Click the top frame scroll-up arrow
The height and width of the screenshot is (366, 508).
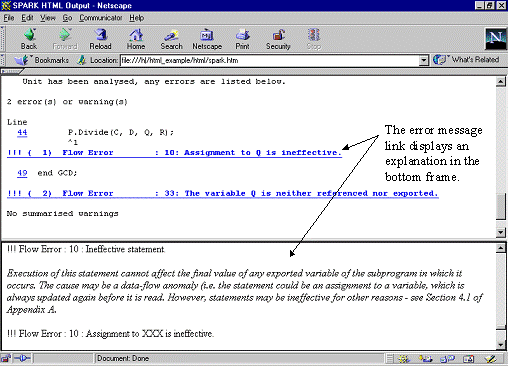500,81
